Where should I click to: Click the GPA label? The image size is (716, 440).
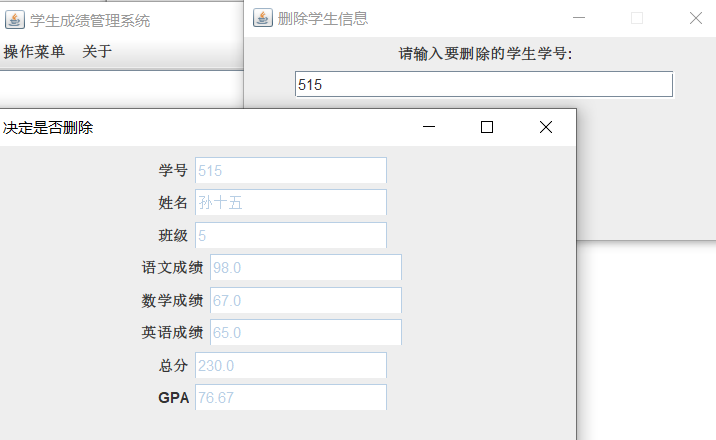[174, 398]
